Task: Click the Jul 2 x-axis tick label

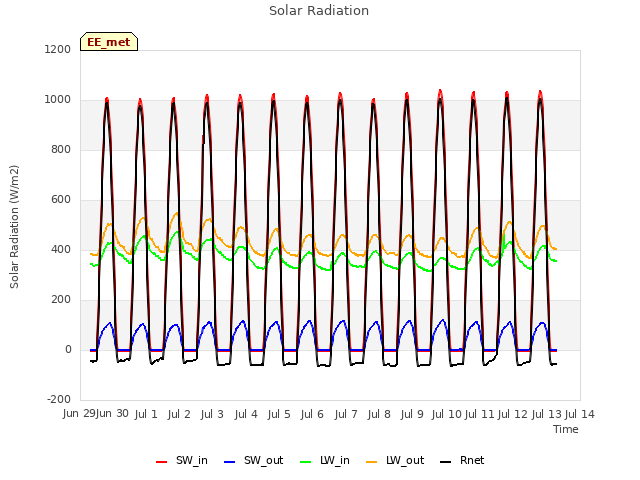Action: pos(179,414)
